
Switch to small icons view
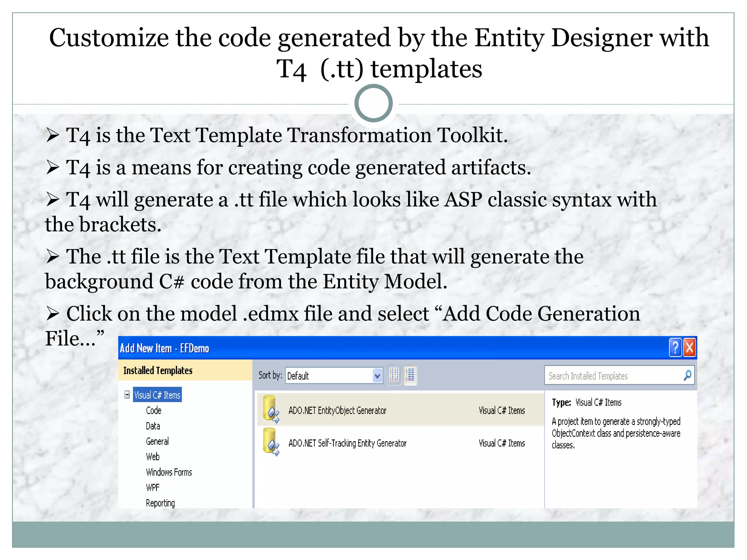(x=394, y=375)
